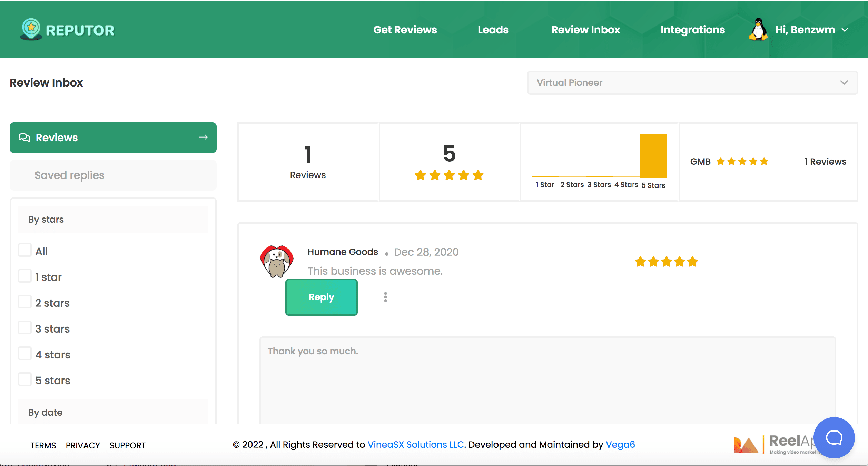The height and width of the screenshot is (466, 868).
Task: Click the speech bubbles Reviews icon
Action: pos(24,138)
